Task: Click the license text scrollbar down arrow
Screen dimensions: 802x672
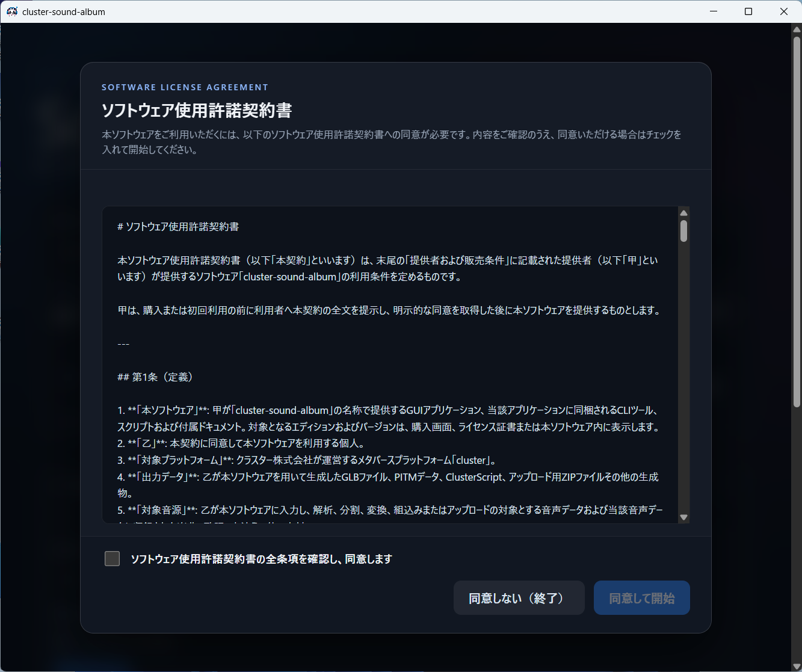Action: pyautogui.click(x=683, y=517)
